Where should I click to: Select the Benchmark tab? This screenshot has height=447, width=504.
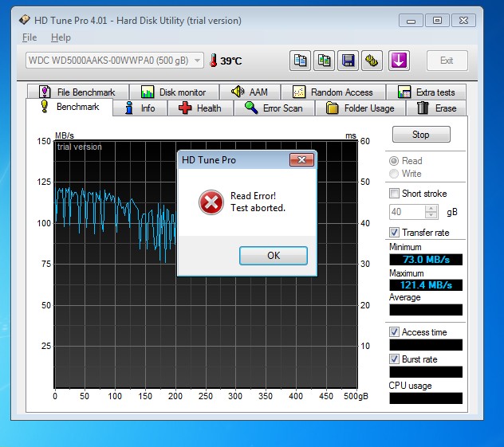[69, 107]
